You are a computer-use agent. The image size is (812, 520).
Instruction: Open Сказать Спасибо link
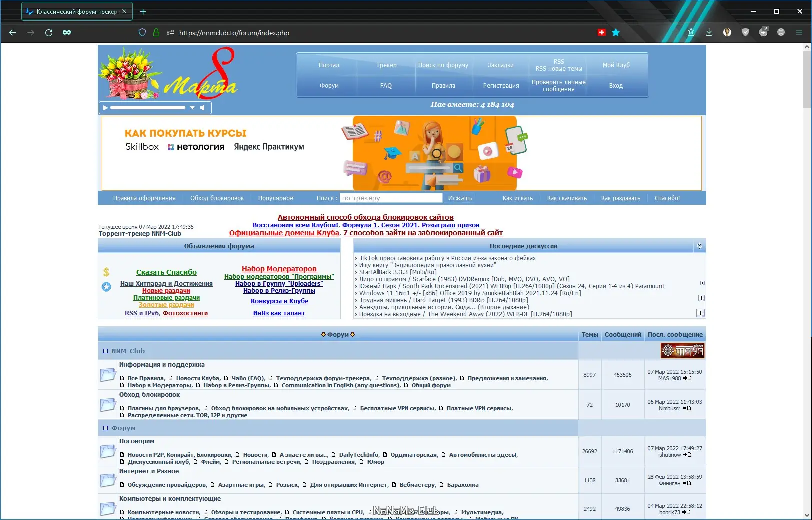(x=166, y=272)
